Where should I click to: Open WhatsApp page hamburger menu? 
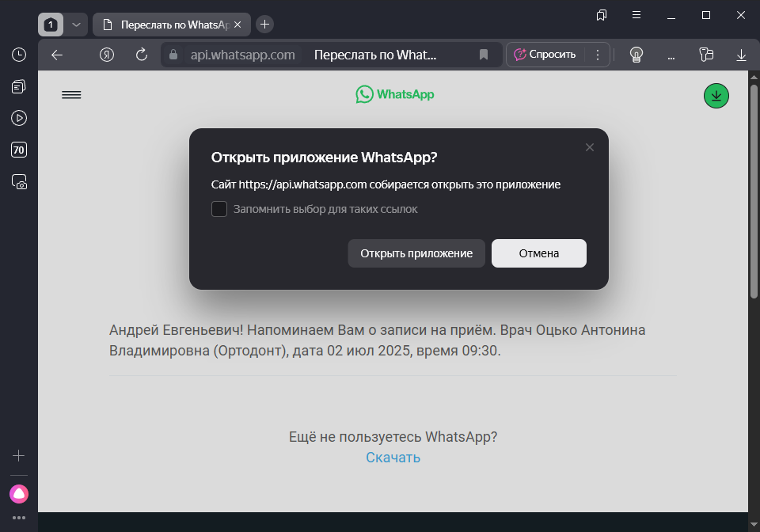tap(71, 95)
